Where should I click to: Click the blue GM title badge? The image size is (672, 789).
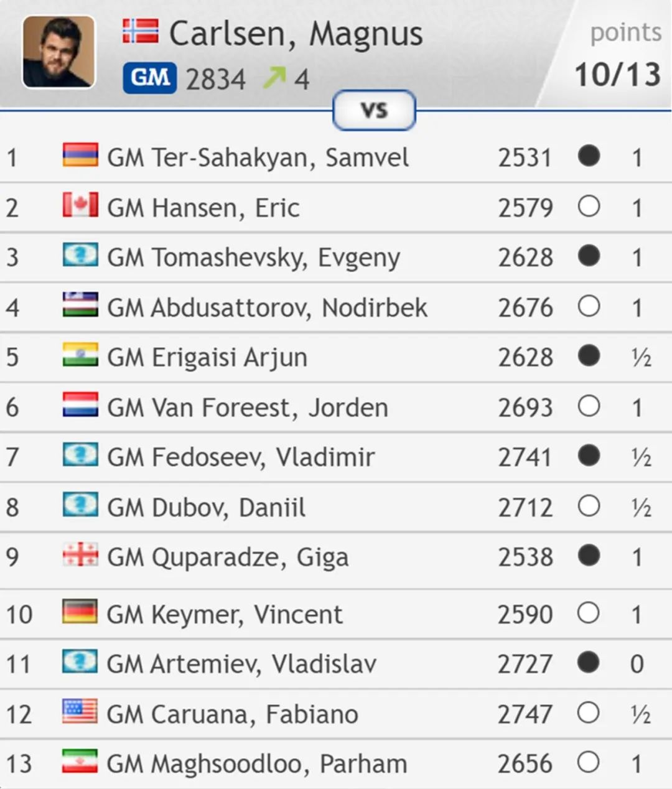coord(150,78)
